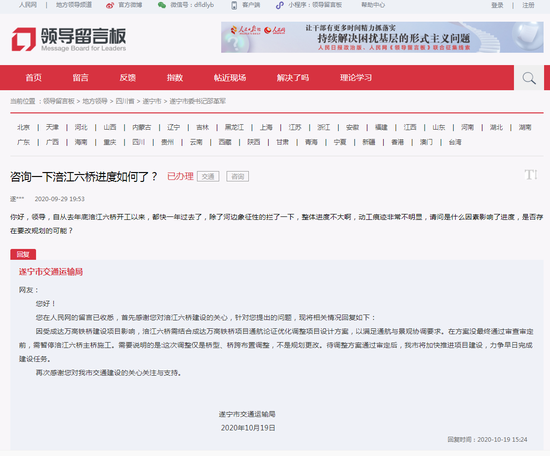Click the 登录 link

pos(497,5)
